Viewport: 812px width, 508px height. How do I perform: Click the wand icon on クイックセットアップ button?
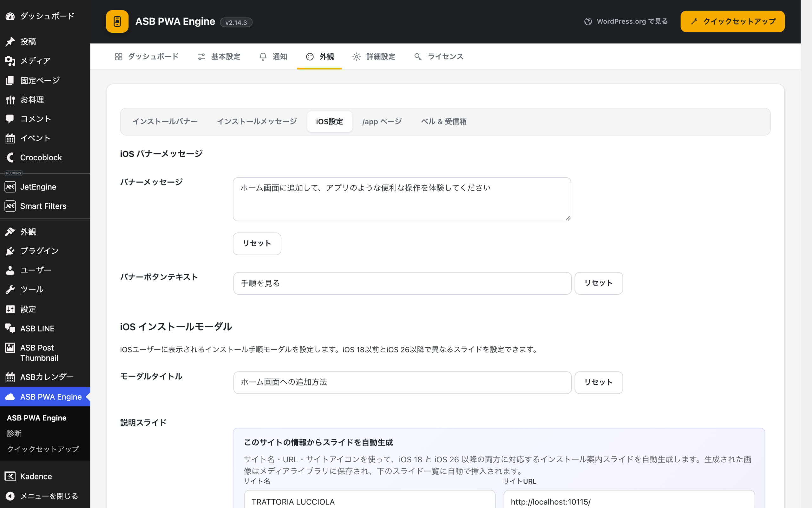pos(694,21)
